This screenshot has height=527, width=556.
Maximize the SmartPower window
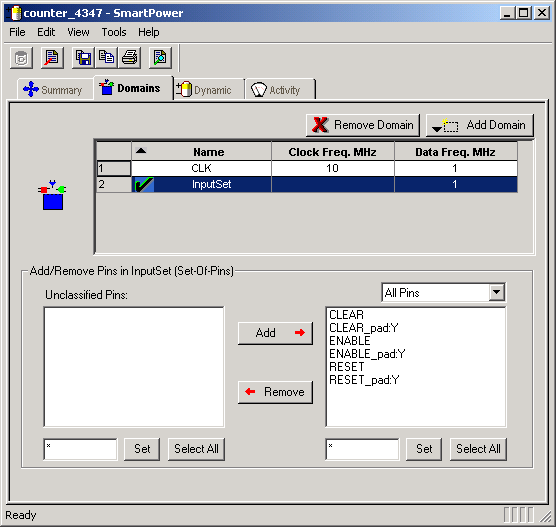click(x=524, y=13)
